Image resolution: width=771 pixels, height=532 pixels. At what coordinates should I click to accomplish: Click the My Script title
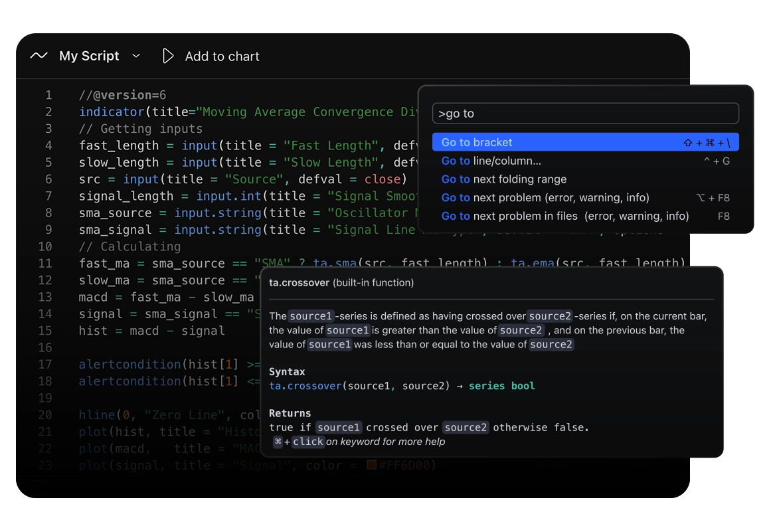pyautogui.click(x=89, y=56)
